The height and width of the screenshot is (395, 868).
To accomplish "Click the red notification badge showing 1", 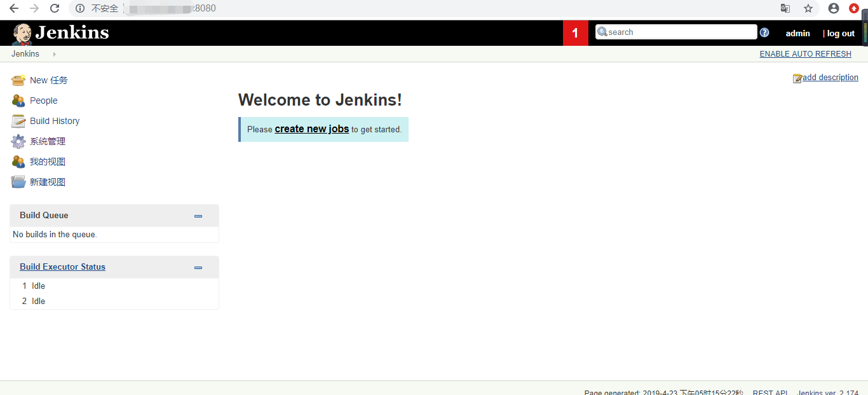I will tap(576, 33).
